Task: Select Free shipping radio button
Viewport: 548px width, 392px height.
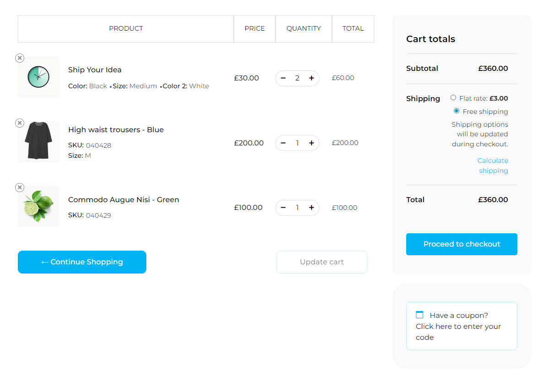Action: click(457, 111)
